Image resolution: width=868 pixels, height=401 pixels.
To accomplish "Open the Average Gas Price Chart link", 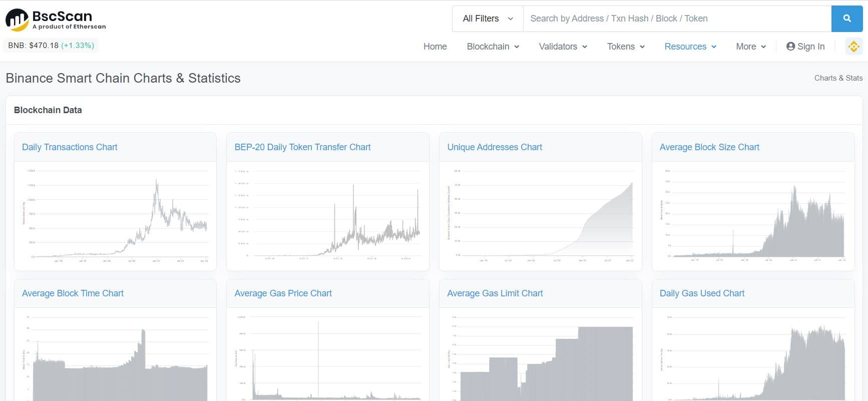I will click(283, 293).
